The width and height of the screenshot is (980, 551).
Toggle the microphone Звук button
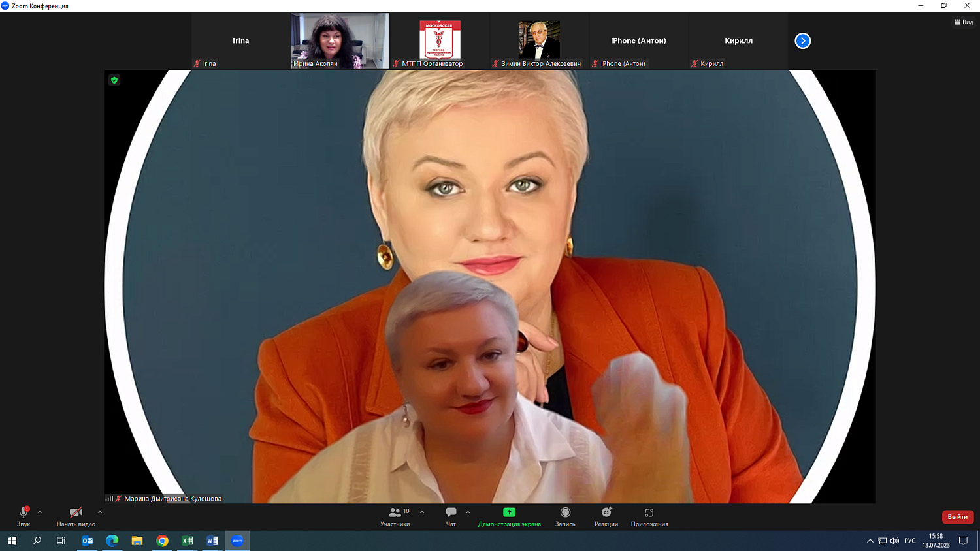point(24,513)
